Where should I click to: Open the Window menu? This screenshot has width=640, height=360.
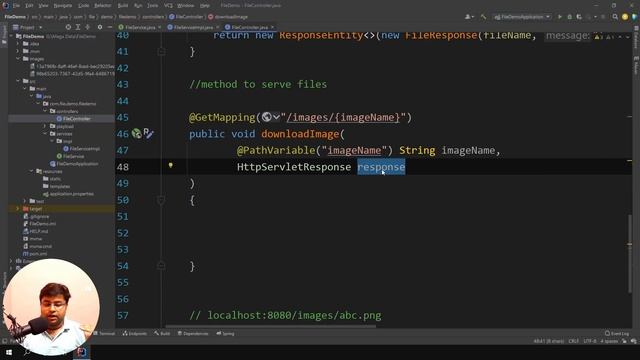(x=186, y=6)
